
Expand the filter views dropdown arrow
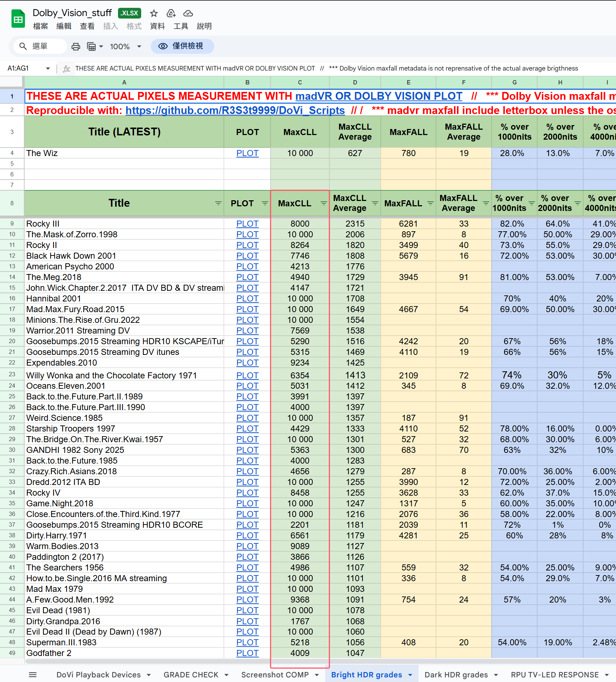pos(101,47)
